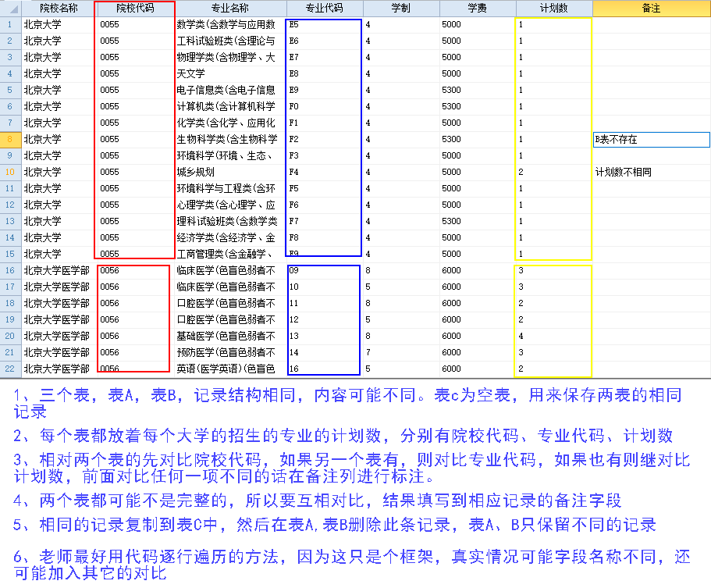The image size is (711, 588).
Task: Click the 电子信息类 major name cell
Action: 230,90
